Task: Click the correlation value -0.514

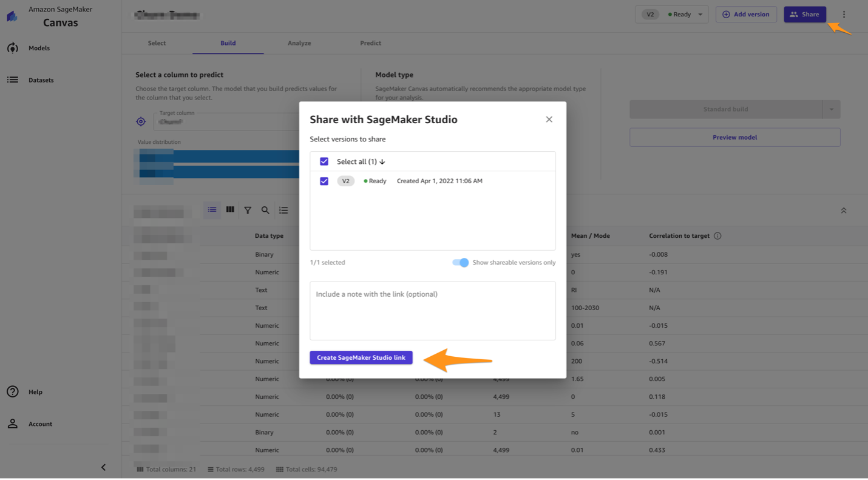Action: pos(658,361)
